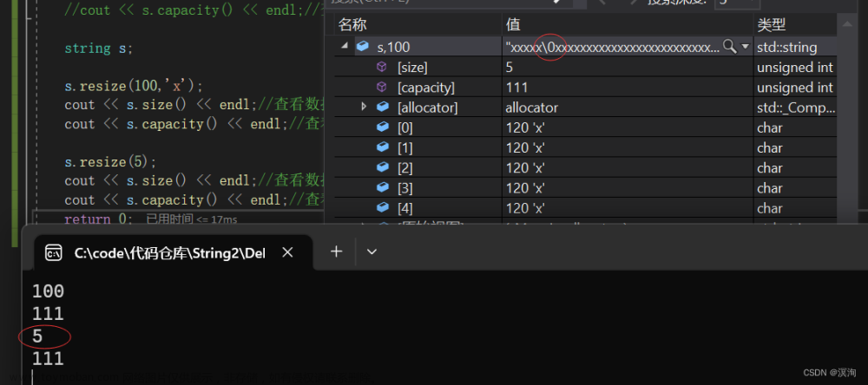Click the purple [size] property icon
Image resolution: width=868 pixels, height=385 pixels.
tap(381, 67)
